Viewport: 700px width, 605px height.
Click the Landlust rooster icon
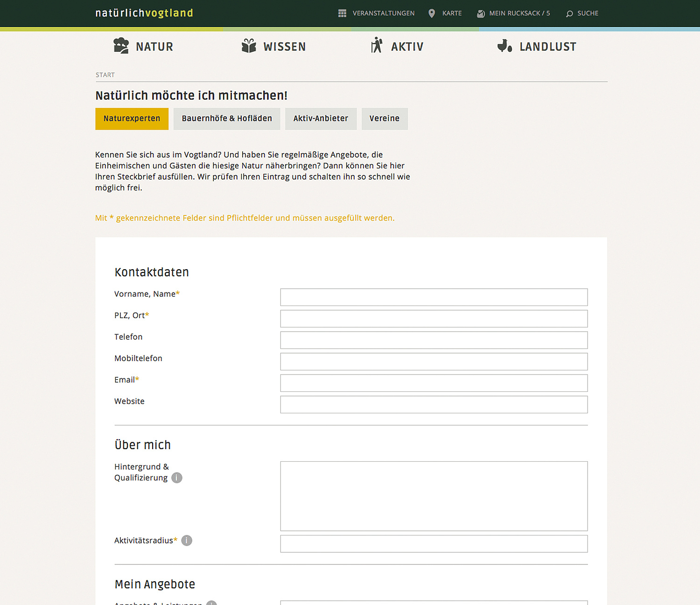pyautogui.click(x=504, y=46)
